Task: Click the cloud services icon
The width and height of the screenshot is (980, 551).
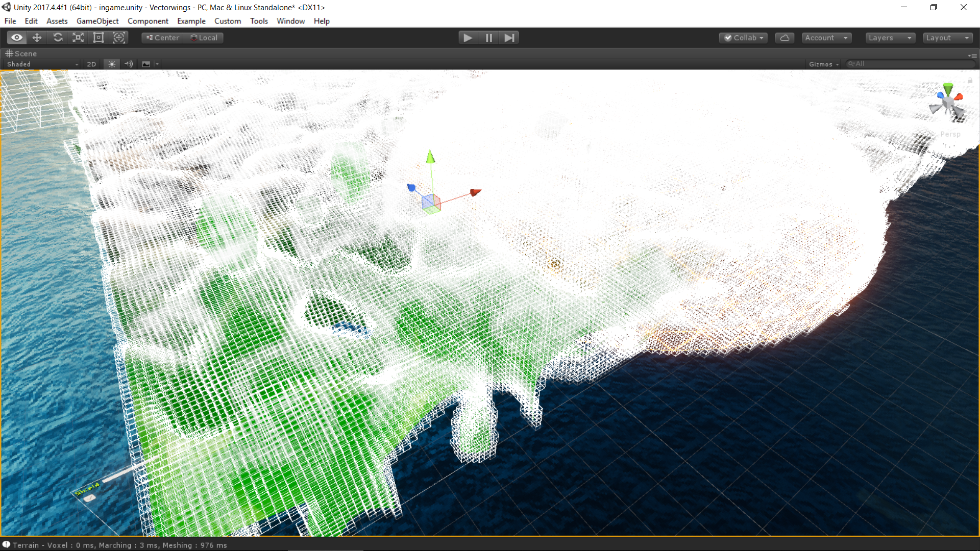Action: pos(785,38)
